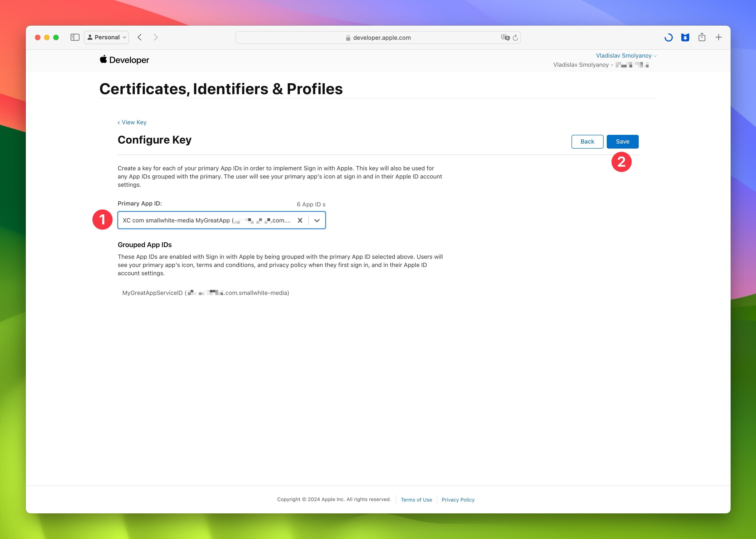
Task: Open the Personal profile dropdown
Action: click(106, 37)
